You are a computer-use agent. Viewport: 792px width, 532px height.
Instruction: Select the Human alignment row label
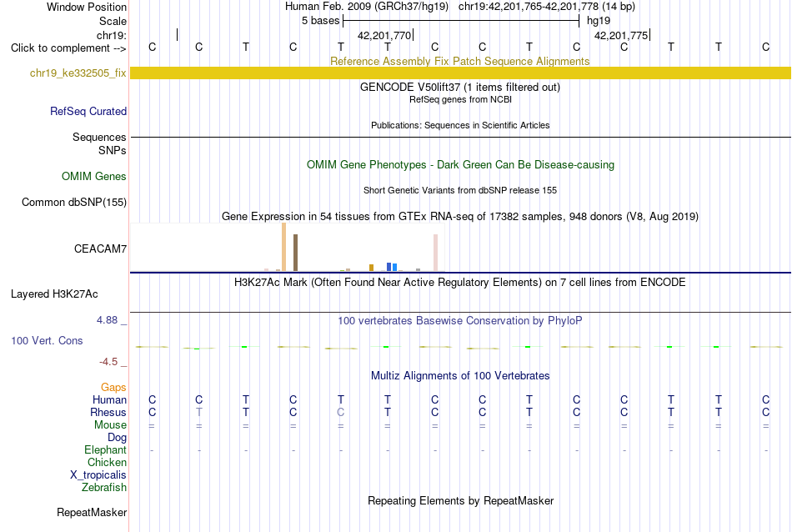click(109, 400)
